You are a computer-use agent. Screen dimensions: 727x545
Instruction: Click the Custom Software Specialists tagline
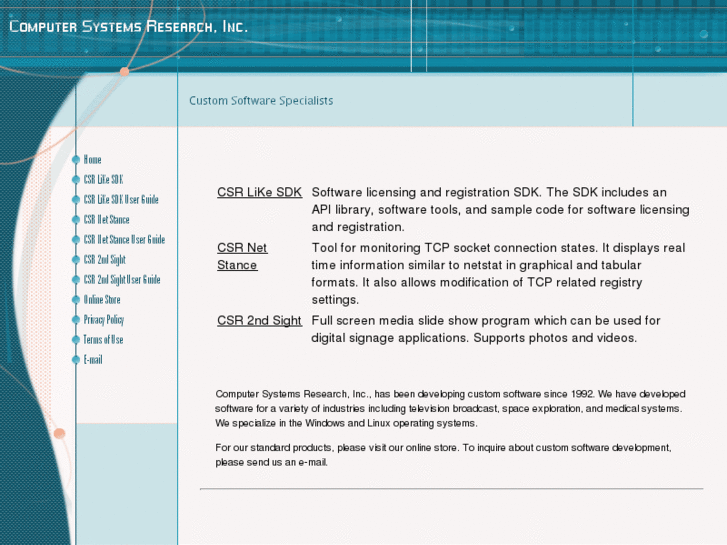(261, 101)
